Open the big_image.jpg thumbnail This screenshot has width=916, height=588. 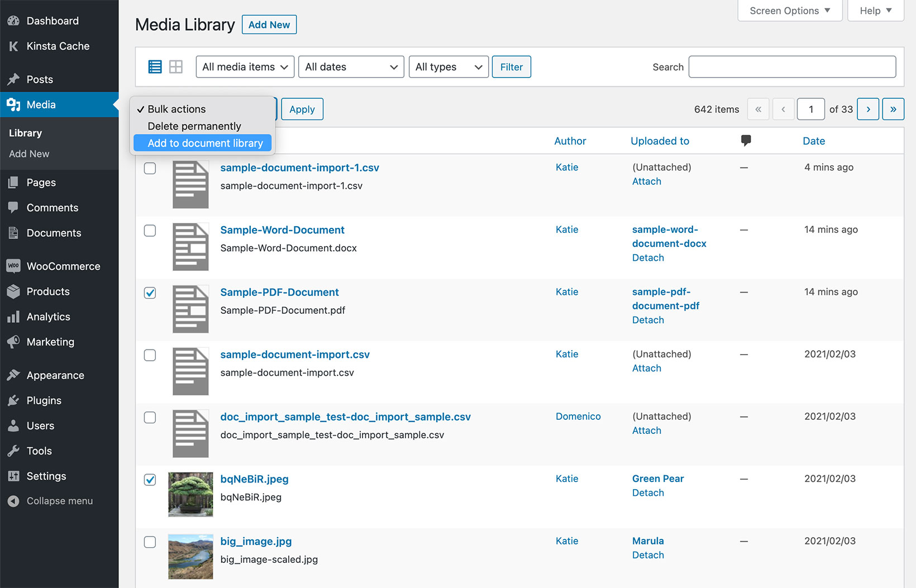point(190,557)
